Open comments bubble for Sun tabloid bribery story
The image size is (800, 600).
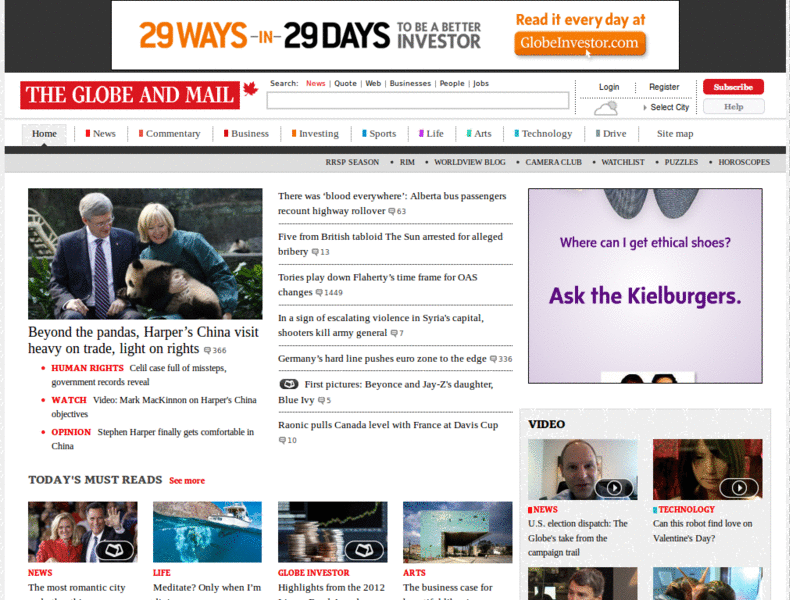click(x=320, y=252)
